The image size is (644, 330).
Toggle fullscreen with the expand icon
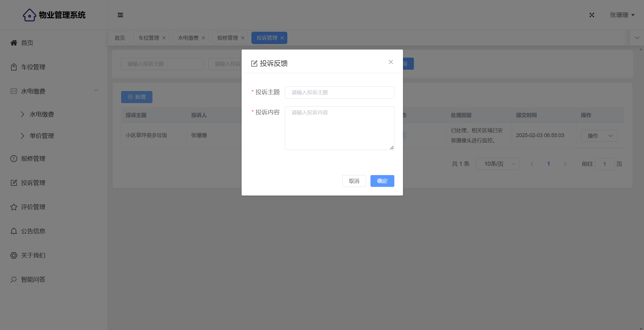tap(592, 15)
